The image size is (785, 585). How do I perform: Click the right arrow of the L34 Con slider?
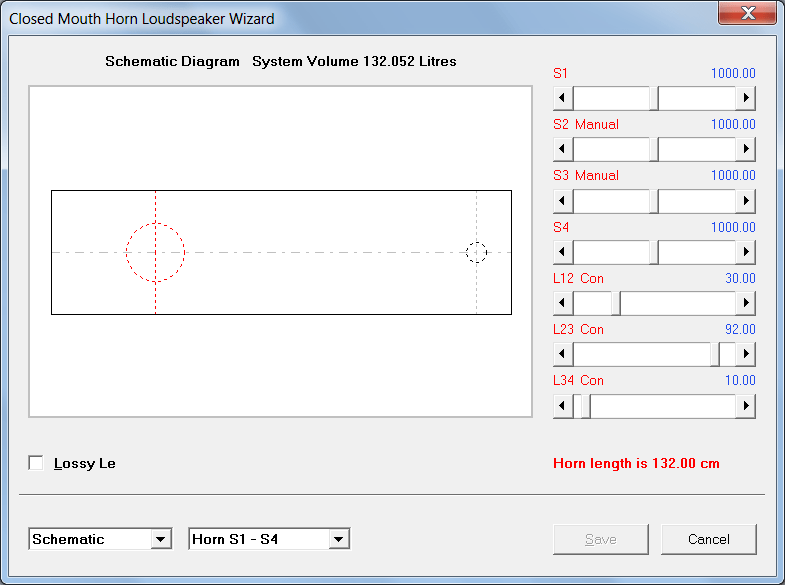(x=745, y=405)
